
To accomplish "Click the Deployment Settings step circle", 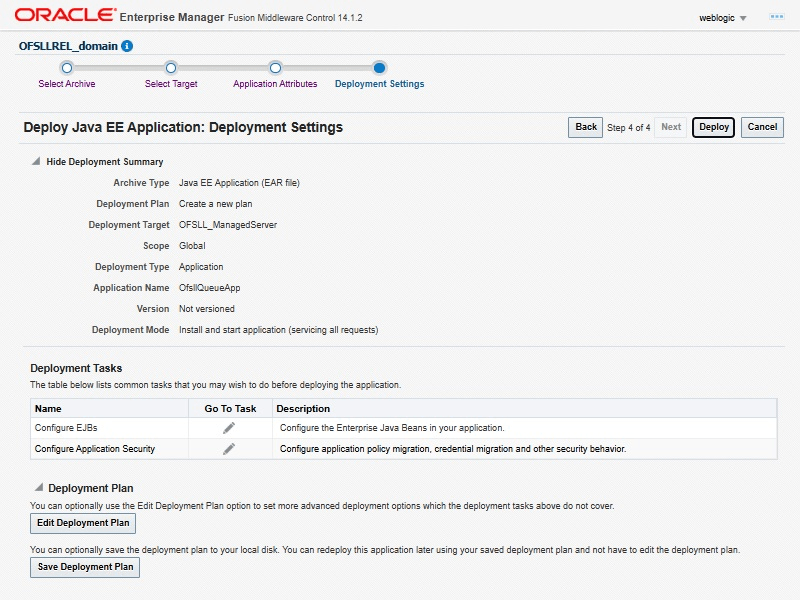I will [x=379, y=68].
